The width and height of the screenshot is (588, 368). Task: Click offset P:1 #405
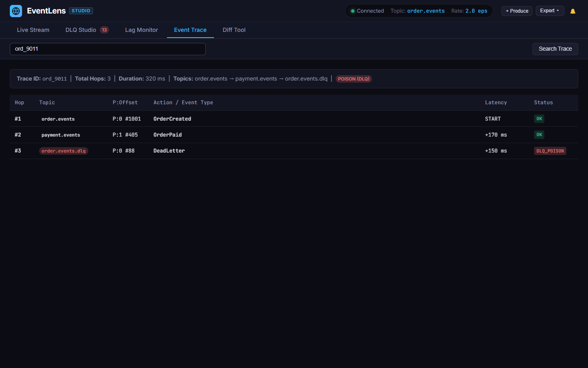point(125,135)
